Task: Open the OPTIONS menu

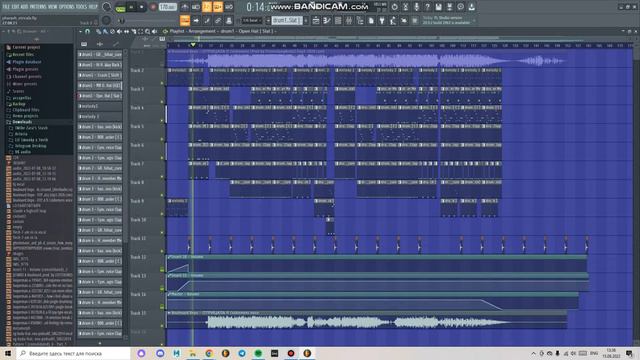Action: tap(67, 7)
